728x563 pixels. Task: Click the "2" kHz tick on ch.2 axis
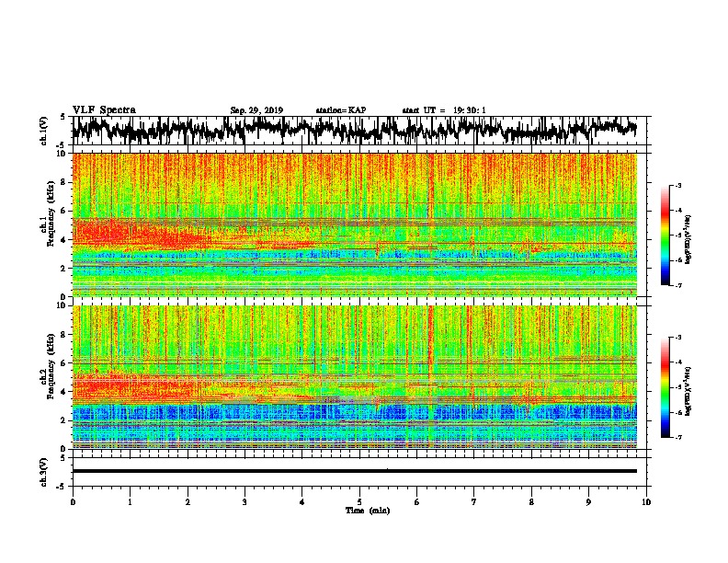coord(64,420)
